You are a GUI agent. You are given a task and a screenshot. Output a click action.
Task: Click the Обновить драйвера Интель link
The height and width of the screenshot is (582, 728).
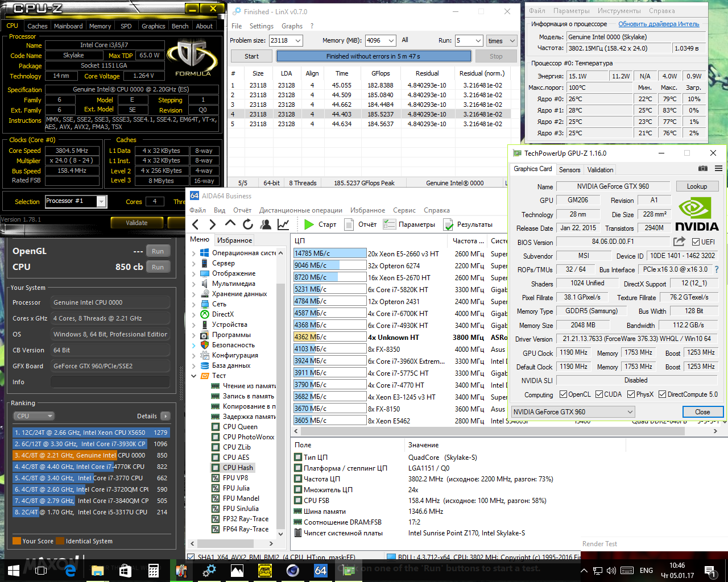tap(659, 24)
